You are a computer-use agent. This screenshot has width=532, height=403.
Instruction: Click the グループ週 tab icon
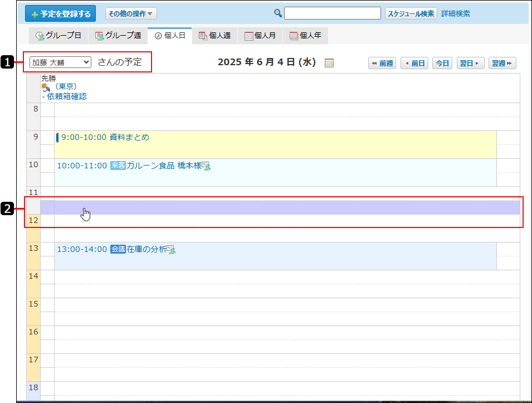click(x=99, y=36)
